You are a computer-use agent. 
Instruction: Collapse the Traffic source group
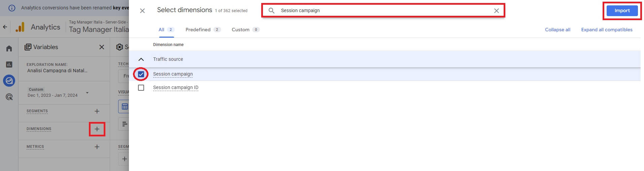click(x=141, y=59)
